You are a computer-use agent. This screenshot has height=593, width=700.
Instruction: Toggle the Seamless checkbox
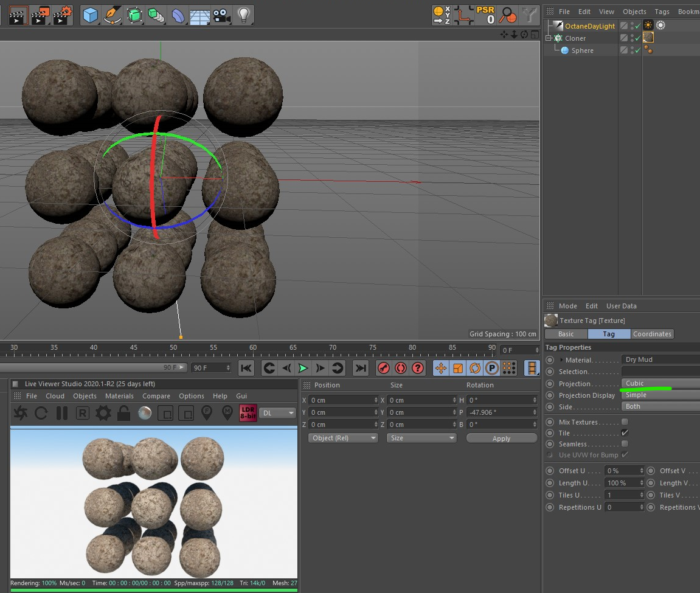[625, 444]
